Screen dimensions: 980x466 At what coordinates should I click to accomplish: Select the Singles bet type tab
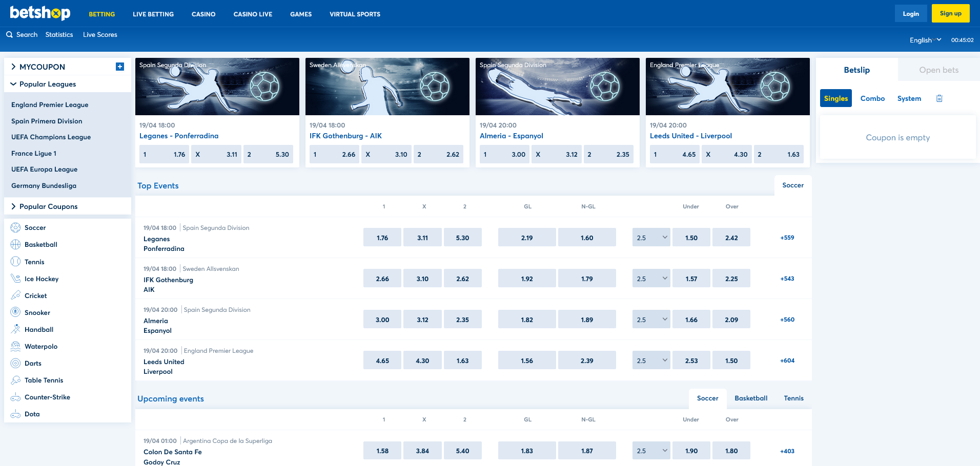[x=836, y=98]
